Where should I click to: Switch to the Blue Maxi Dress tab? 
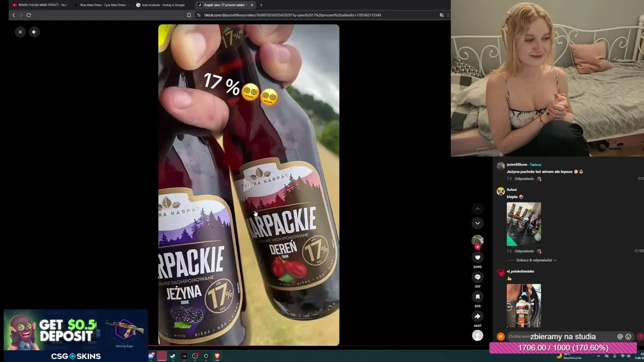(x=102, y=5)
